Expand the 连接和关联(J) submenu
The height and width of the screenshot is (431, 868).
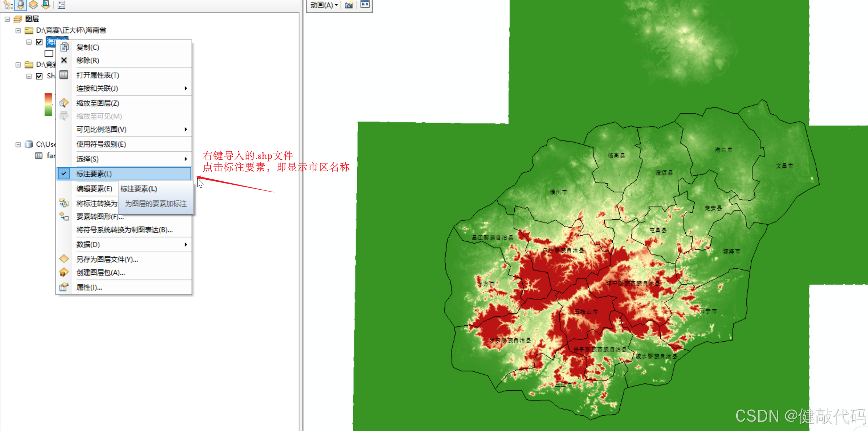[x=131, y=88]
